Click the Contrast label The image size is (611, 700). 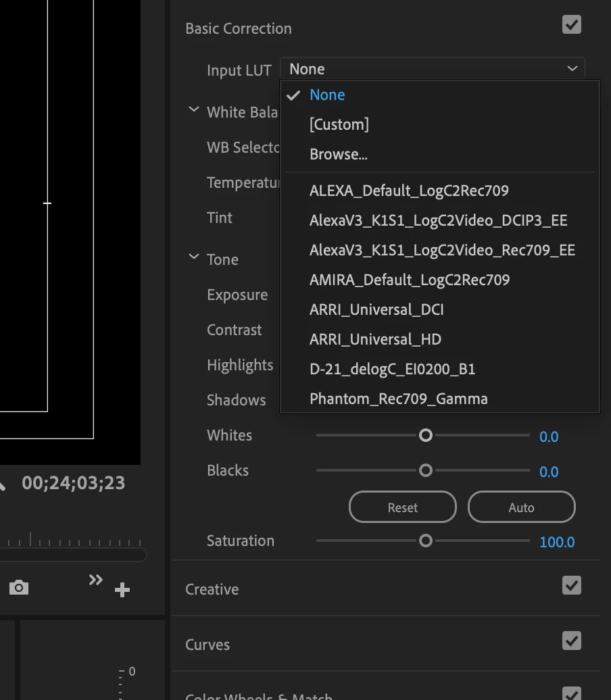234,330
